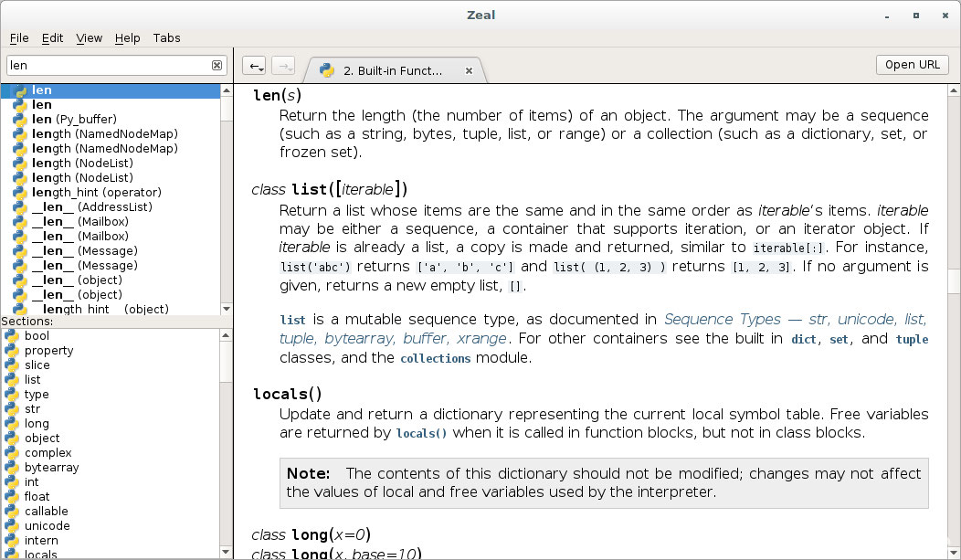Open the Tabs menu
The height and width of the screenshot is (560, 961).
tap(166, 38)
